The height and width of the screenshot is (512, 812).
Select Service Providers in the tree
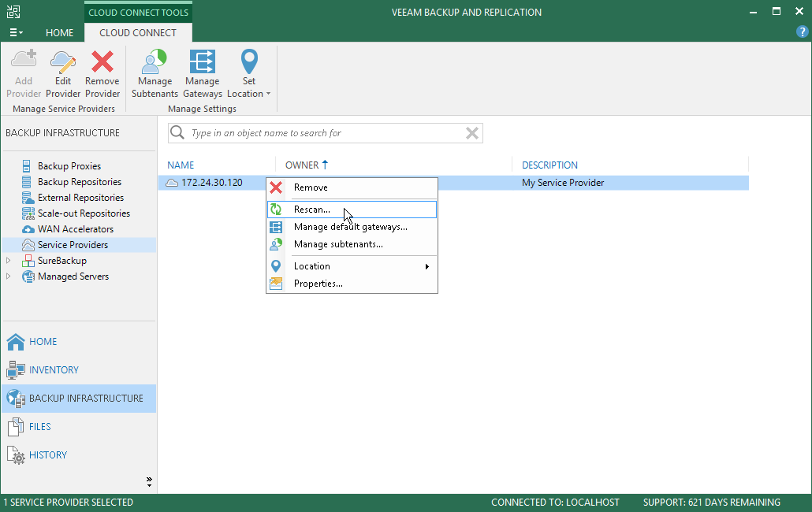tap(73, 245)
